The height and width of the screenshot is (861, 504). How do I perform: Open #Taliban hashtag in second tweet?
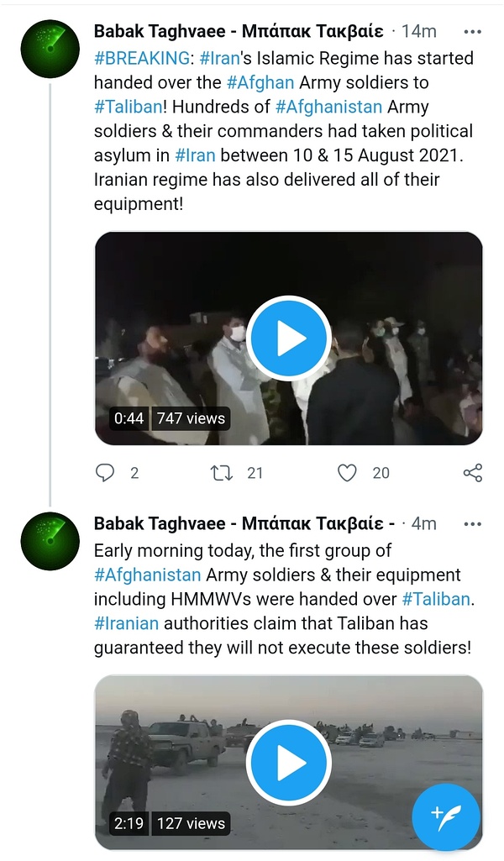tap(438, 600)
